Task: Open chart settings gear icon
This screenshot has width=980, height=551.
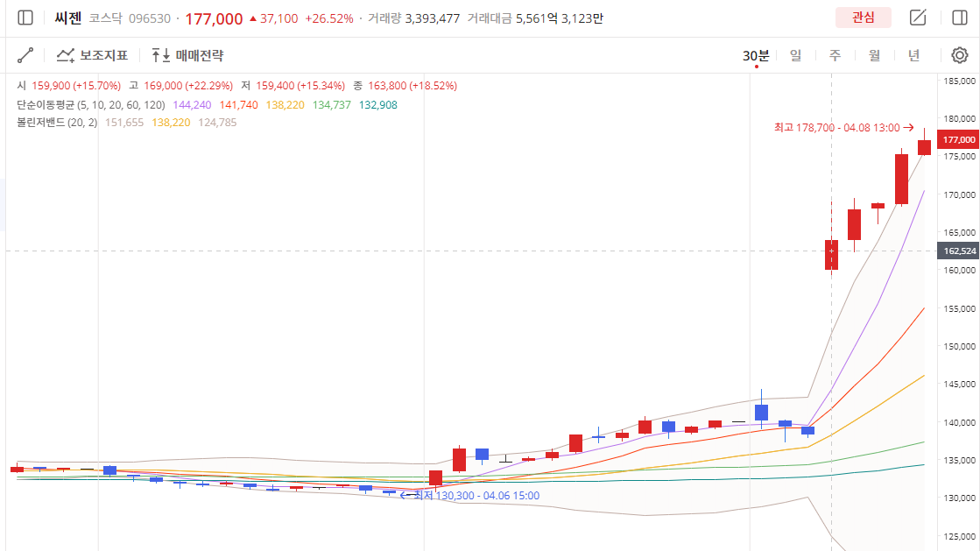Action: tap(959, 55)
